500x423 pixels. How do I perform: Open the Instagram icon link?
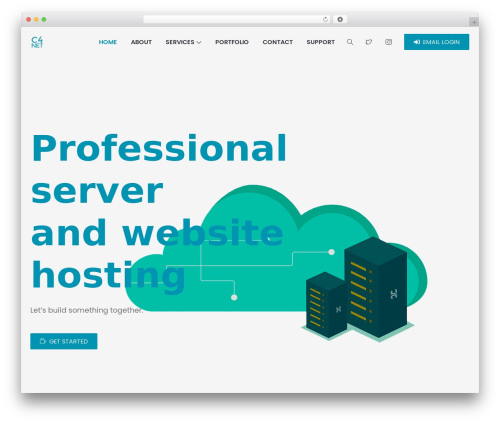click(x=388, y=42)
